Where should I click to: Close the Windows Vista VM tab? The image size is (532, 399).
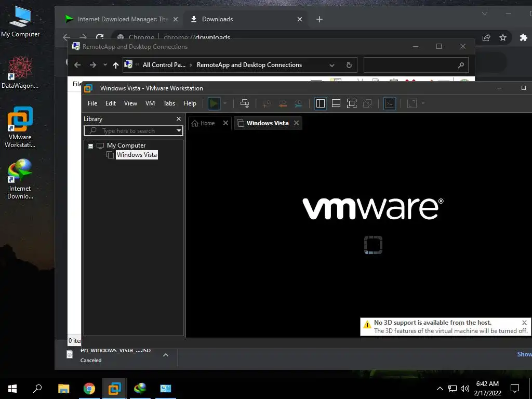tap(297, 123)
